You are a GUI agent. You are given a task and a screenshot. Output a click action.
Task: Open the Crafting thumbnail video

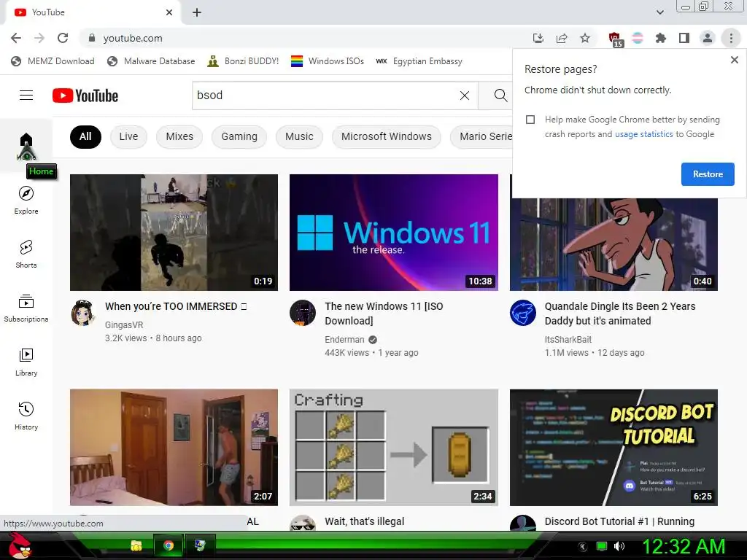(x=393, y=448)
